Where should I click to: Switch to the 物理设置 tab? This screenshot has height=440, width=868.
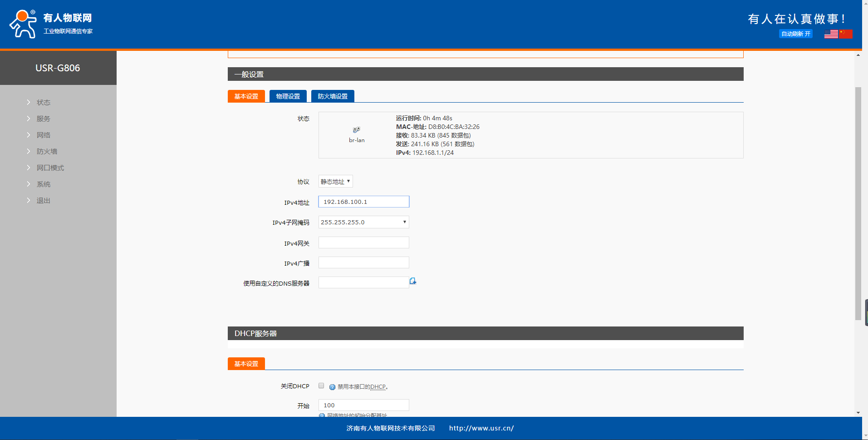coord(288,96)
